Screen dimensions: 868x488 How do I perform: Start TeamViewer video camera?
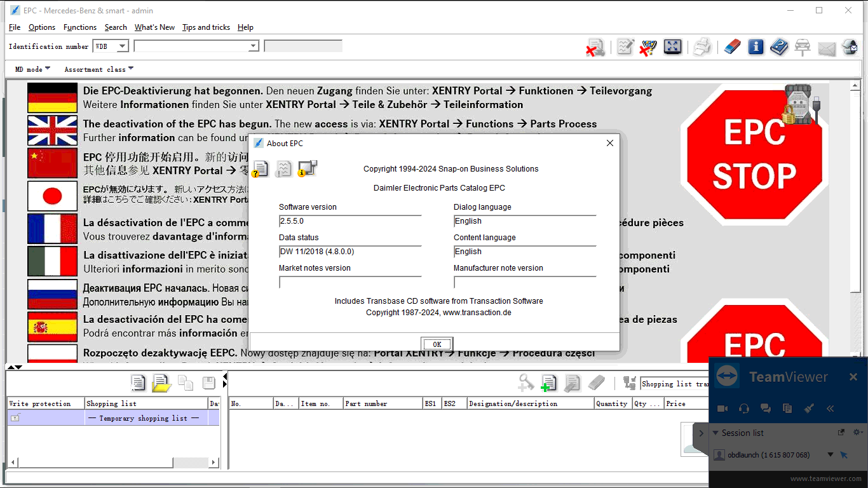(x=722, y=409)
